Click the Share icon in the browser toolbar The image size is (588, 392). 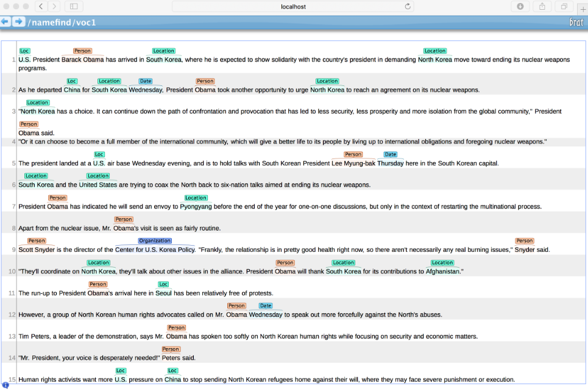(x=541, y=7)
